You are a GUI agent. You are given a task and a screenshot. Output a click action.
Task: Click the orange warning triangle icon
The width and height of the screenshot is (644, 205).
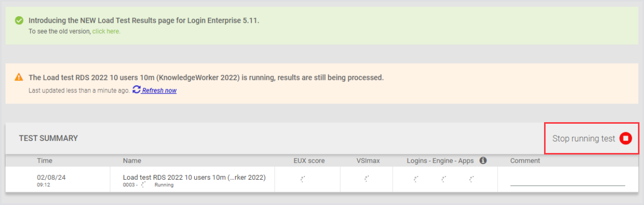tap(19, 77)
